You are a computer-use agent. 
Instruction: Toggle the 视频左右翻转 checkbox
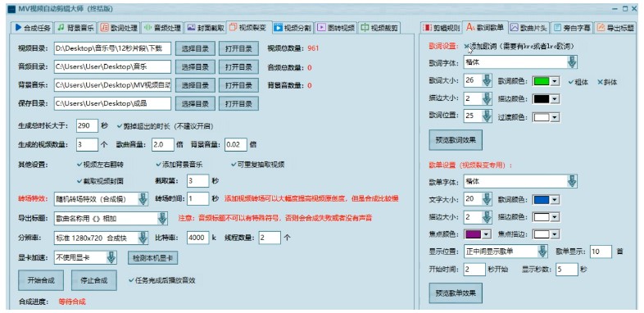click(x=79, y=165)
